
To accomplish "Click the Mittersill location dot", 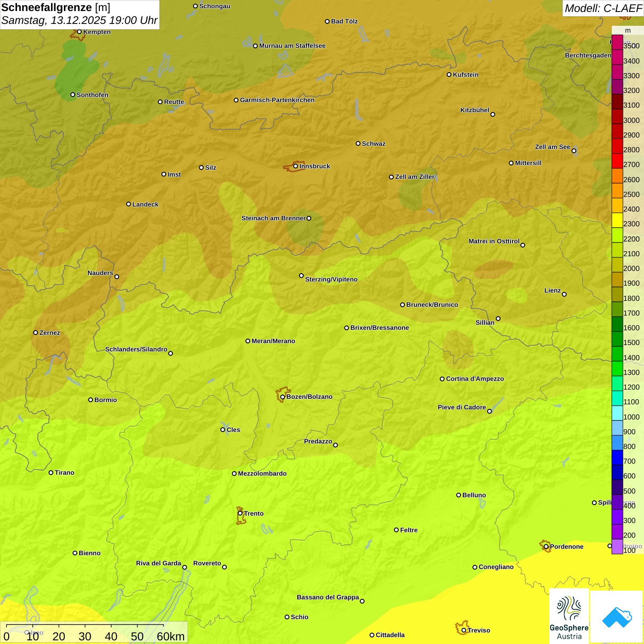I will (511, 163).
